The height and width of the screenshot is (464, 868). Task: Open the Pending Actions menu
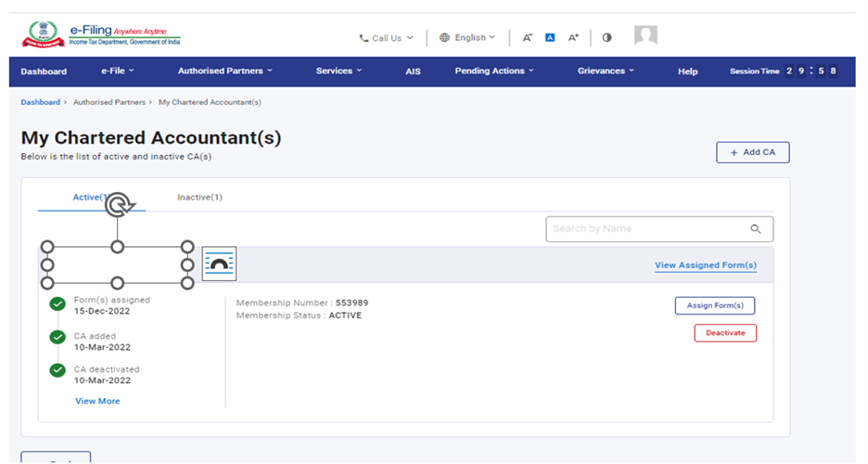click(x=494, y=71)
